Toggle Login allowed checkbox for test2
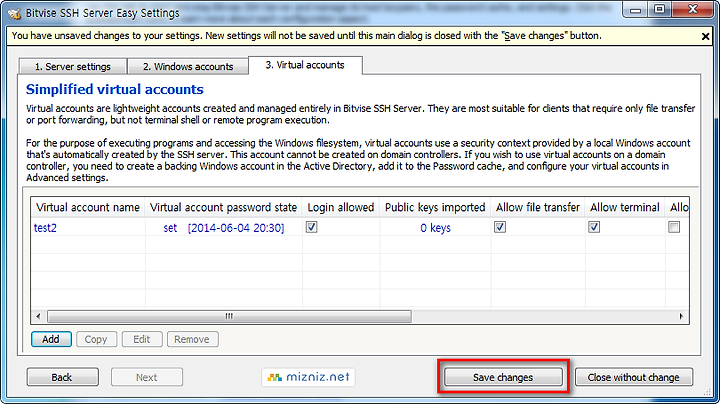 (311, 227)
